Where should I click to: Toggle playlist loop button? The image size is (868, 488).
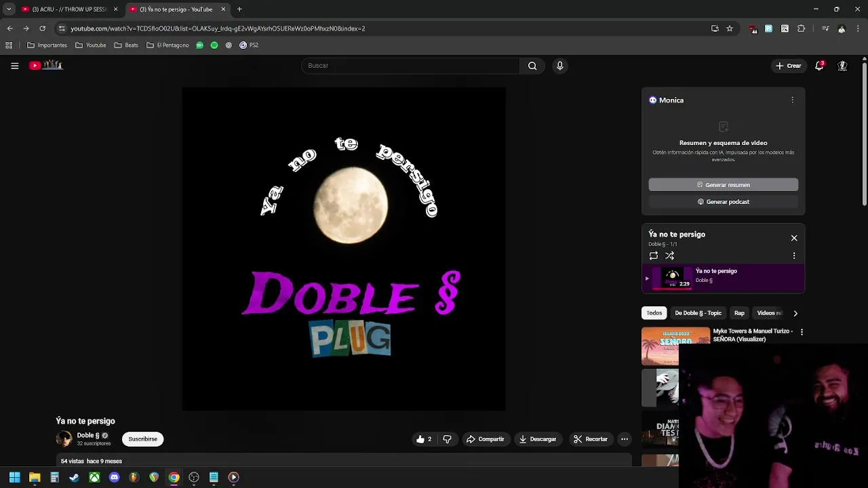tap(653, 256)
